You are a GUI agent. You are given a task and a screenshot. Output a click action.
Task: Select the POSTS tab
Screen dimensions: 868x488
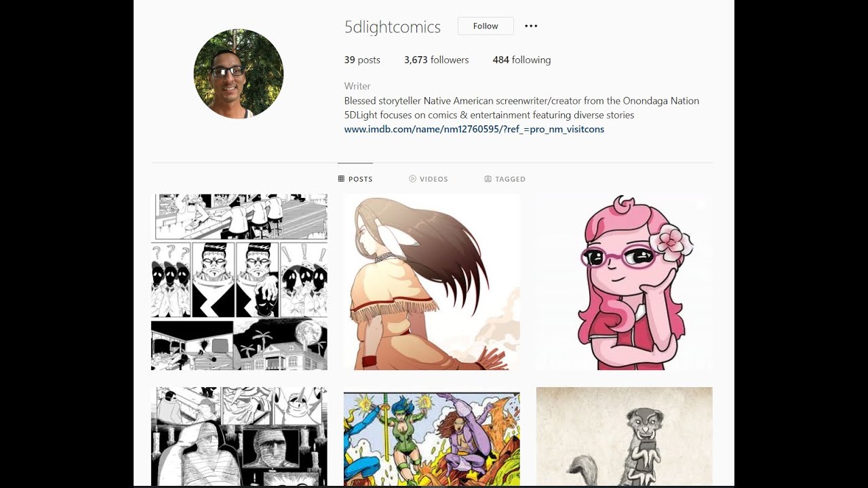click(x=355, y=179)
